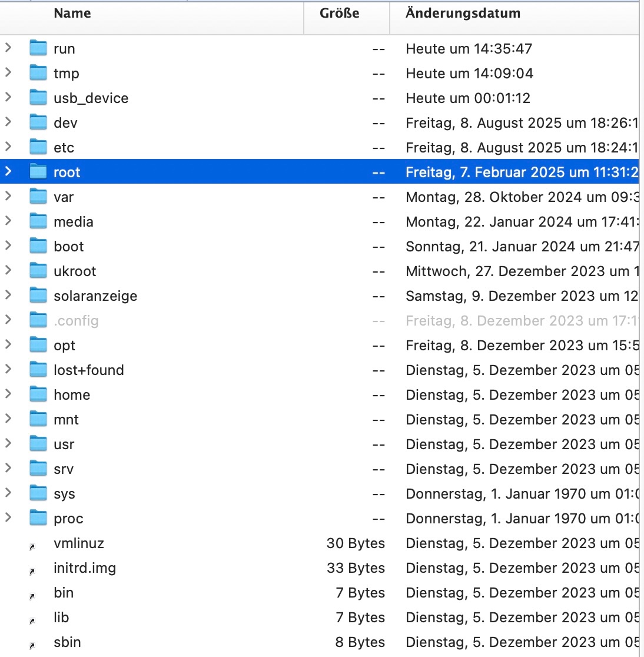
Task: Click the sbin symlink alias icon
Action: [x=32, y=646]
